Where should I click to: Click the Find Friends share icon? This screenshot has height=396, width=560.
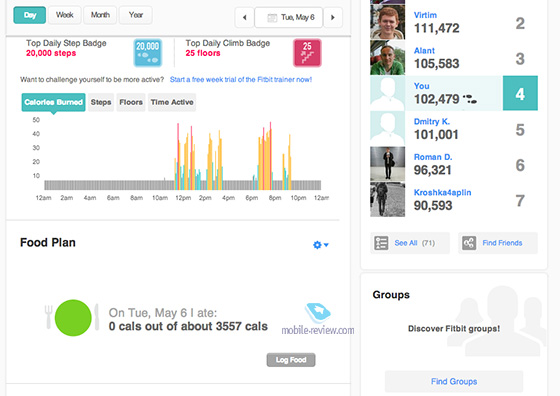[469, 243]
